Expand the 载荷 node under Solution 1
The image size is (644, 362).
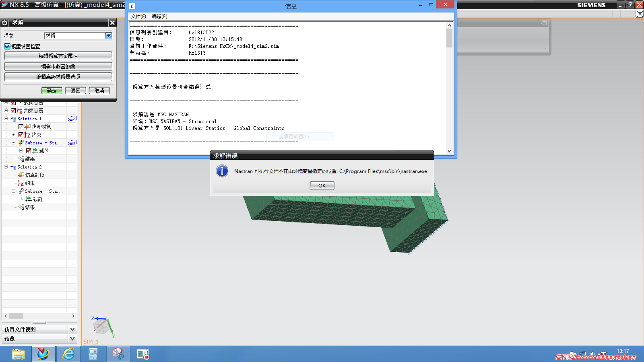coord(21,151)
